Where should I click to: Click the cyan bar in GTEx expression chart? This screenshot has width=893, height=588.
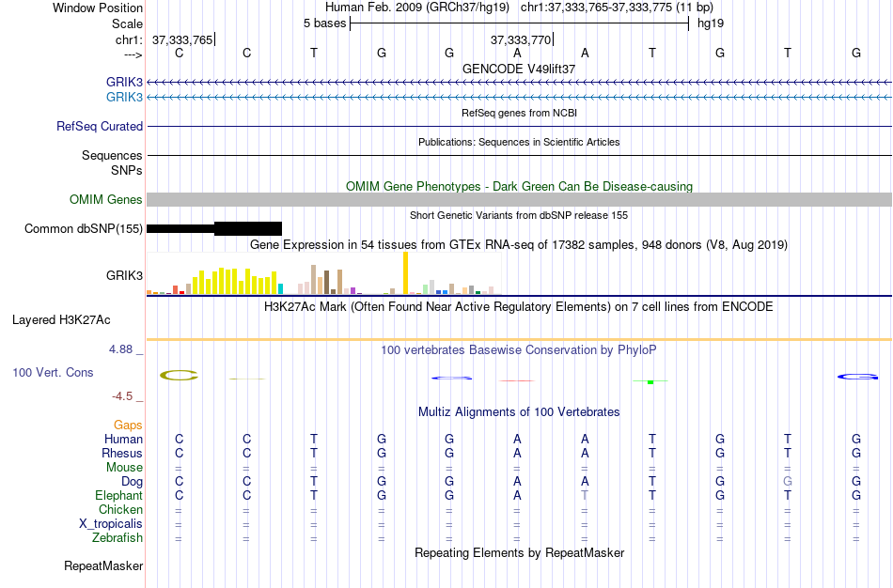pos(280,288)
